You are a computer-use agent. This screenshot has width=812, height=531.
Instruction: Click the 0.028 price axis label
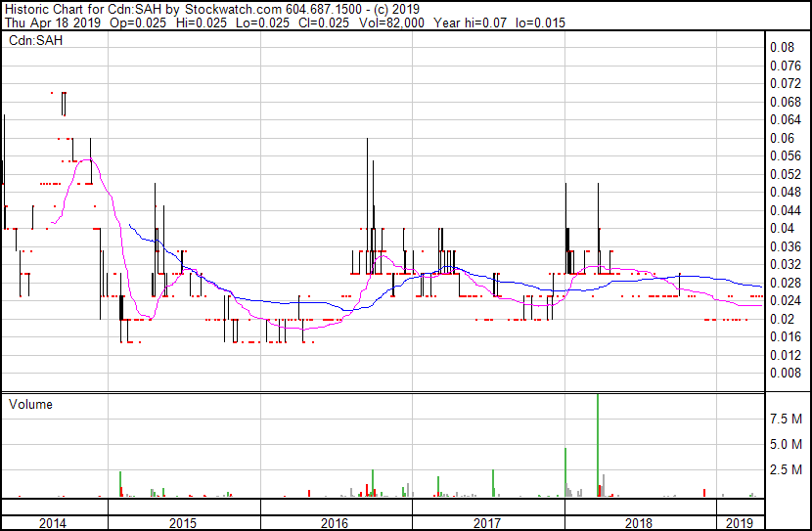click(x=785, y=283)
